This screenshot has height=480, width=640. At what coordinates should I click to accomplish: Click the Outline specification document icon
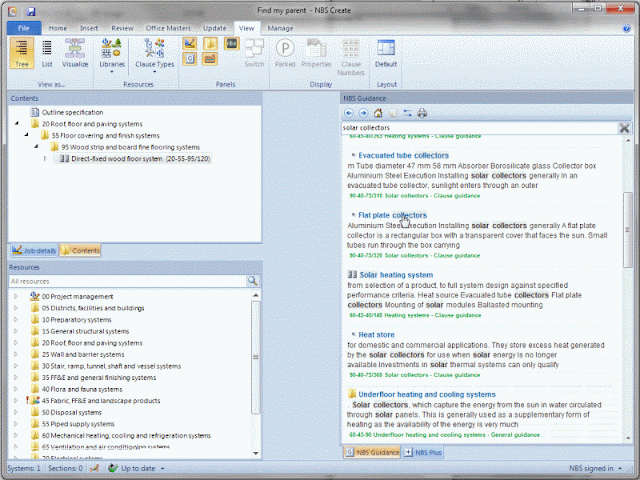tap(35, 112)
